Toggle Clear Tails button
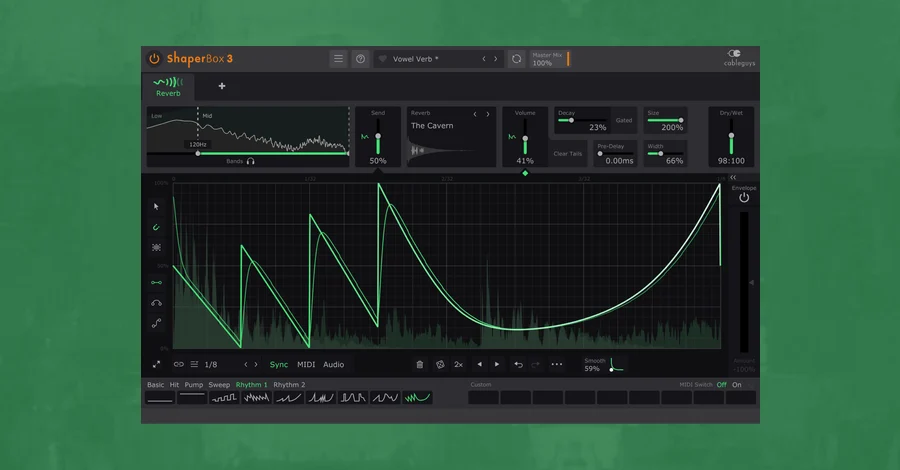This screenshot has width=900, height=470. 568,154
